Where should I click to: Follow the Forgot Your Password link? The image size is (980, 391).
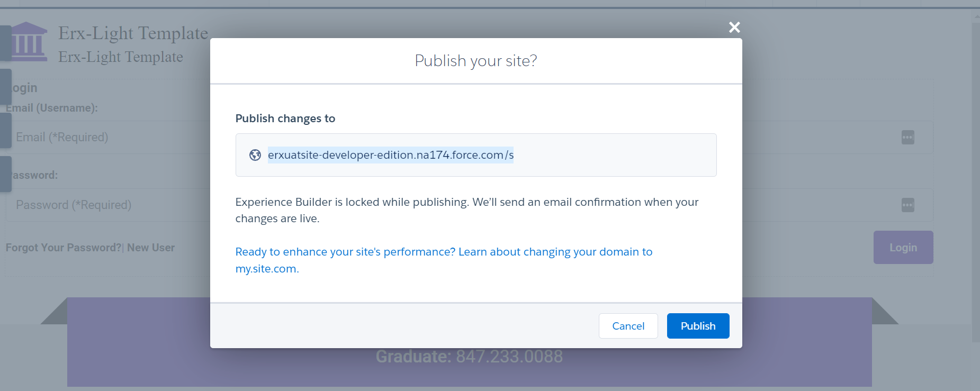64,248
